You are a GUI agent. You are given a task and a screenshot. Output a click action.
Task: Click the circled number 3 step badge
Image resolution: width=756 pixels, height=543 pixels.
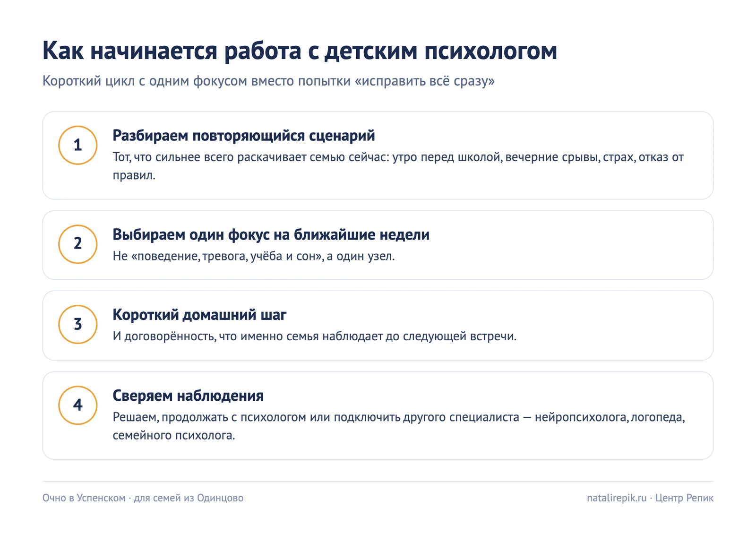tap(78, 324)
